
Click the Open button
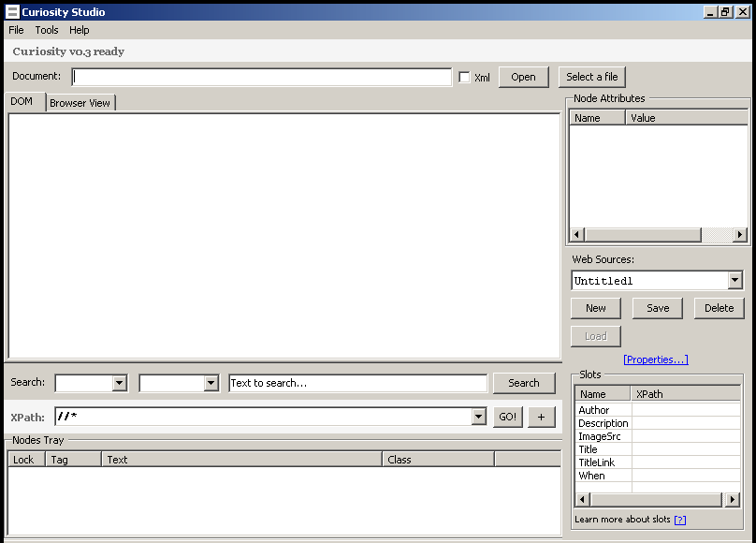click(523, 77)
